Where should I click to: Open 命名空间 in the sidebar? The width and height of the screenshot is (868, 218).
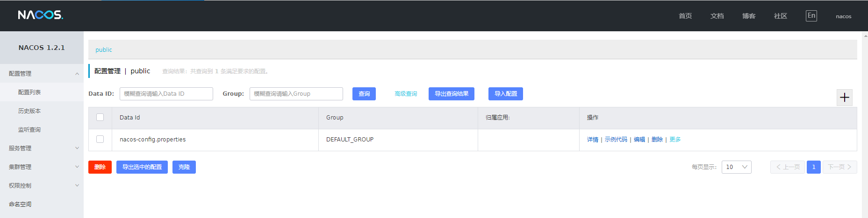click(x=42, y=204)
